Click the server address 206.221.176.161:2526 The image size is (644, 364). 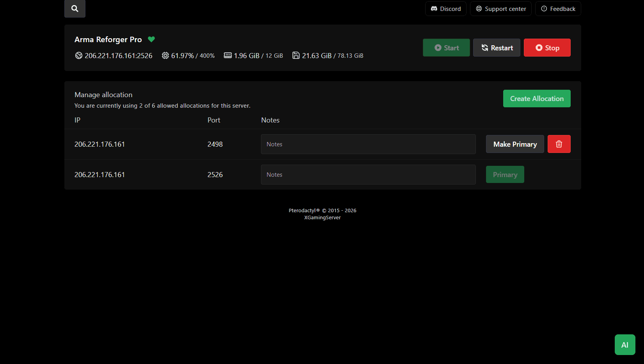[119, 56]
